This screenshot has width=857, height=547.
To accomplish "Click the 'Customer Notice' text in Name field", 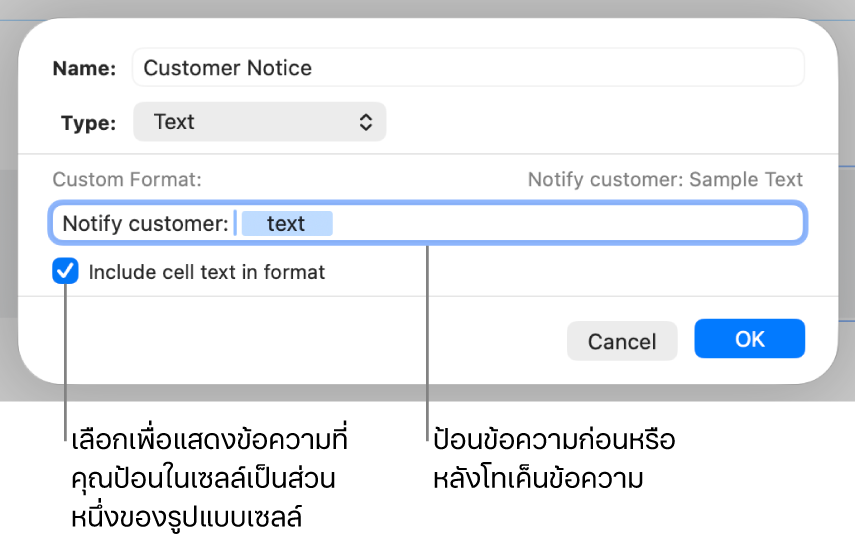I will pyautogui.click(x=228, y=68).
